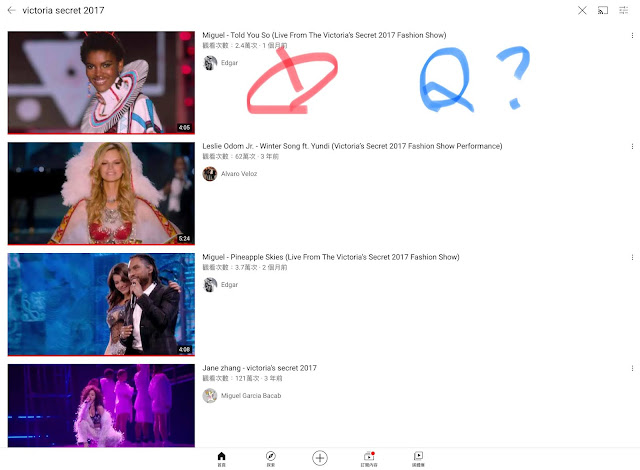Click the 5:24 duration badge
This screenshot has height=470, width=640.
click(184, 239)
